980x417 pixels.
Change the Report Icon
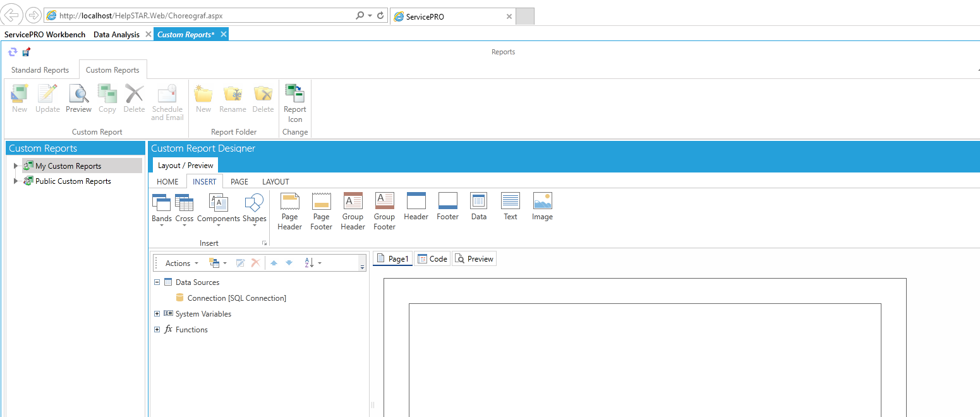[x=295, y=104]
